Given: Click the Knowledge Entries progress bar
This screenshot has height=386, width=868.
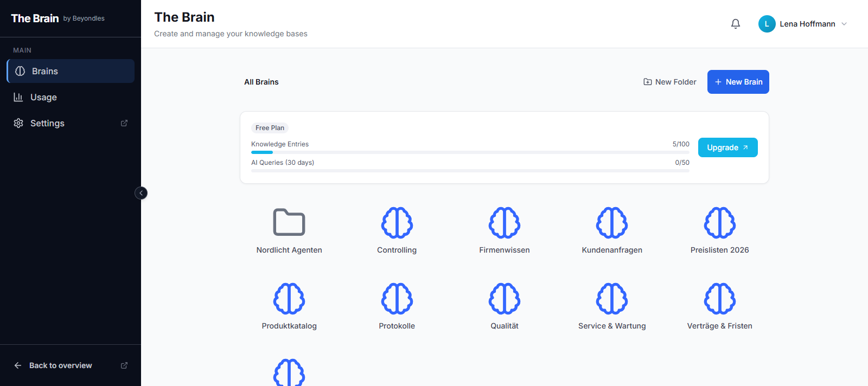Looking at the screenshot, I should pos(470,152).
